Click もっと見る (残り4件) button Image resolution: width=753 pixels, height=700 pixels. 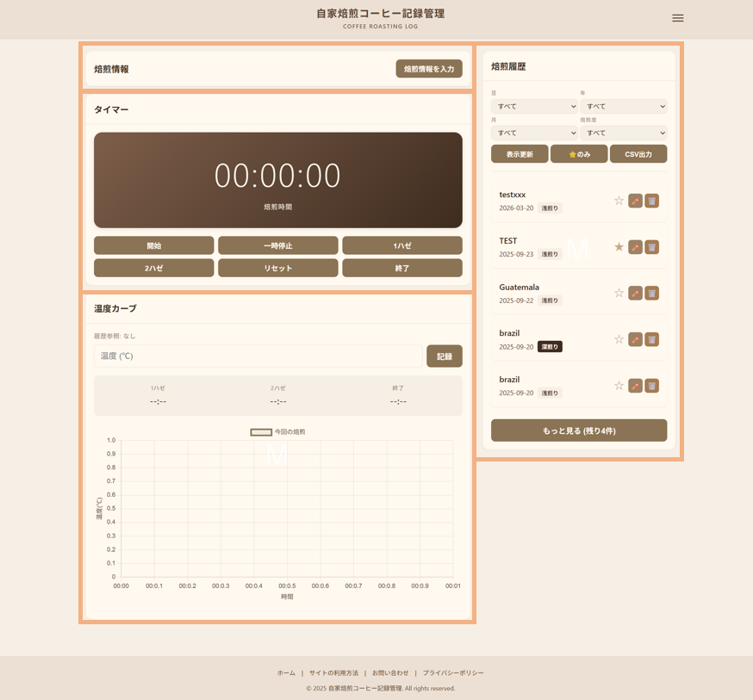579,431
